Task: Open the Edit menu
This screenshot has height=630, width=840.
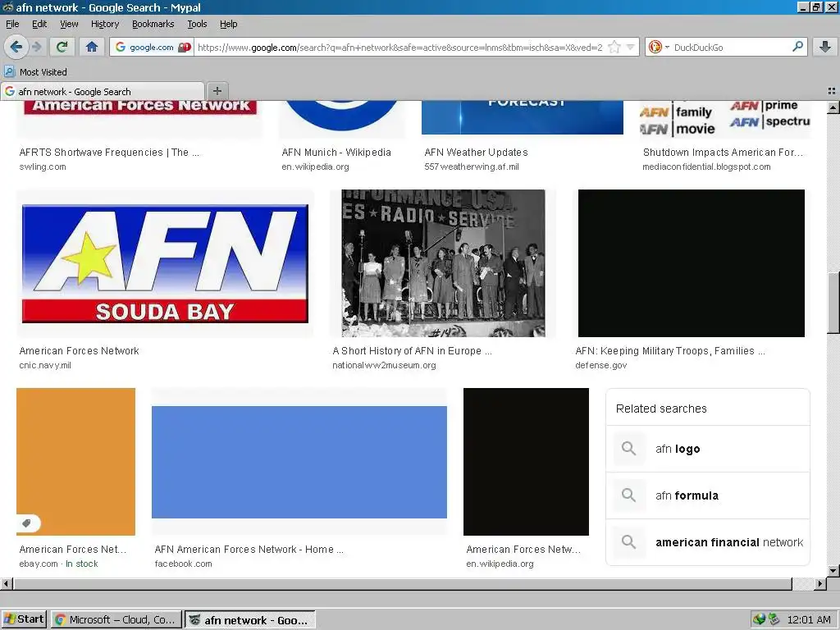Action: (39, 24)
